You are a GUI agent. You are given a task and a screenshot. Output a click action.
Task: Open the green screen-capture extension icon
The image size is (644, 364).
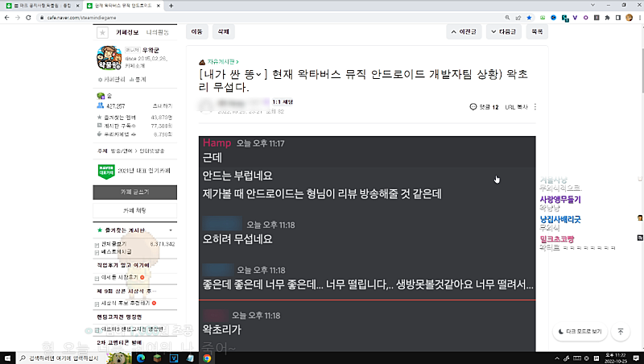tap(543, 18)
